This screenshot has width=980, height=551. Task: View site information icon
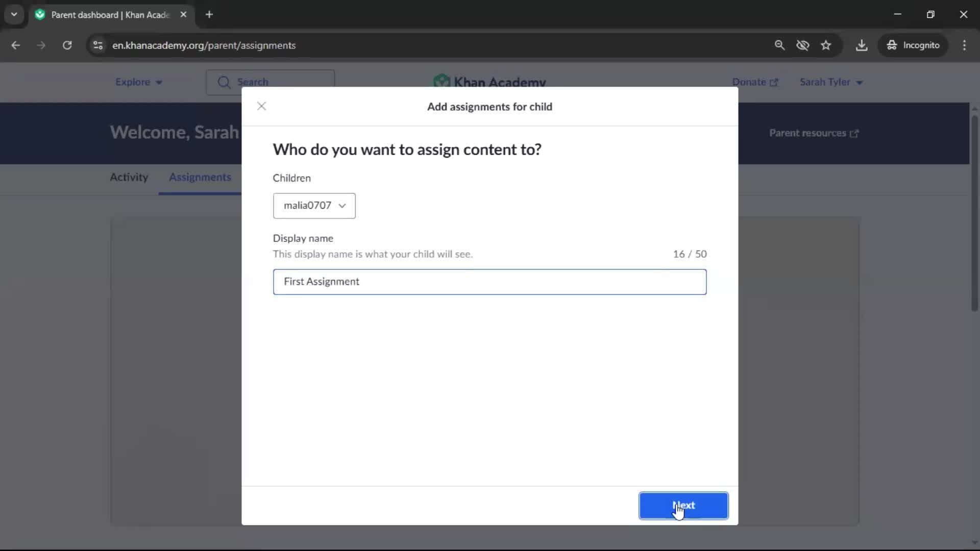[98, 45]
